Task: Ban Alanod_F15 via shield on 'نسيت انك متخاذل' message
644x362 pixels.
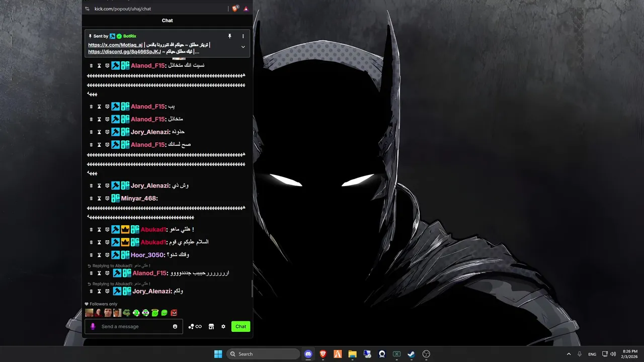Action: point(107,65)
